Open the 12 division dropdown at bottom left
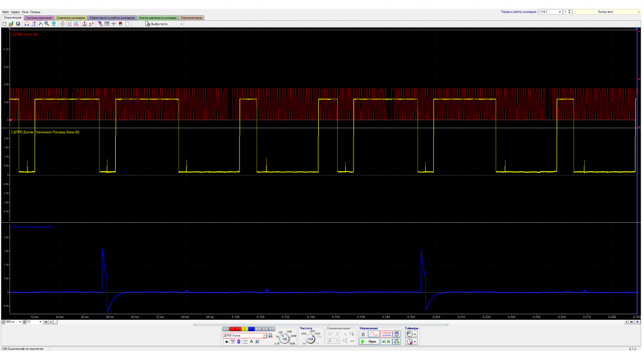This screenshot has width=644, height=352. click(34, 322)
